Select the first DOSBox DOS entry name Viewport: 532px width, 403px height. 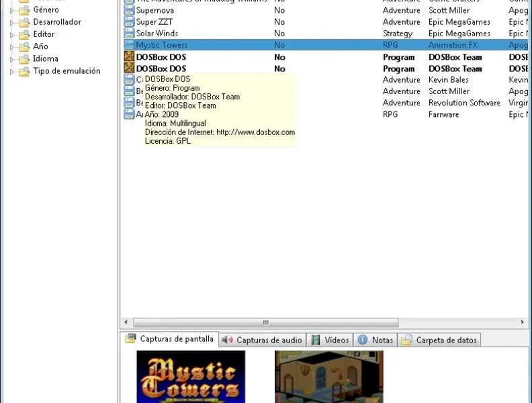click(x=161, y=57)
